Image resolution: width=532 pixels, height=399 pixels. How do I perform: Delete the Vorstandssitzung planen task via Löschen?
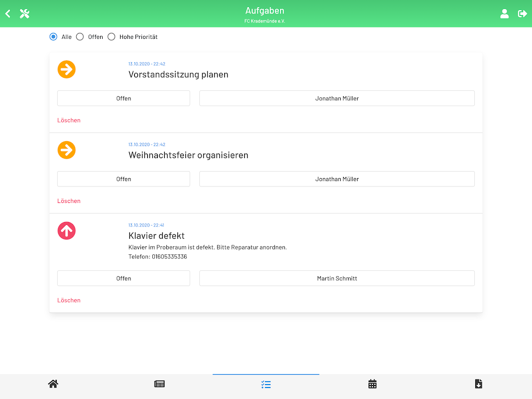point(69,120)
